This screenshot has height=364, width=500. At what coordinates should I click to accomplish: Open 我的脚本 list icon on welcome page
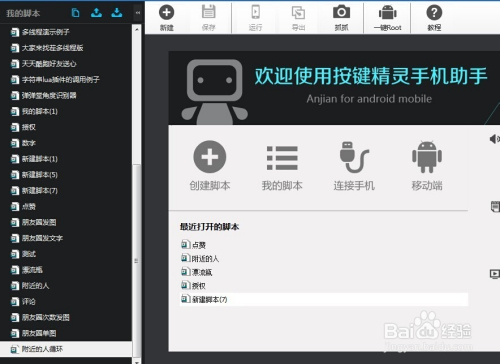pos(282,158)
